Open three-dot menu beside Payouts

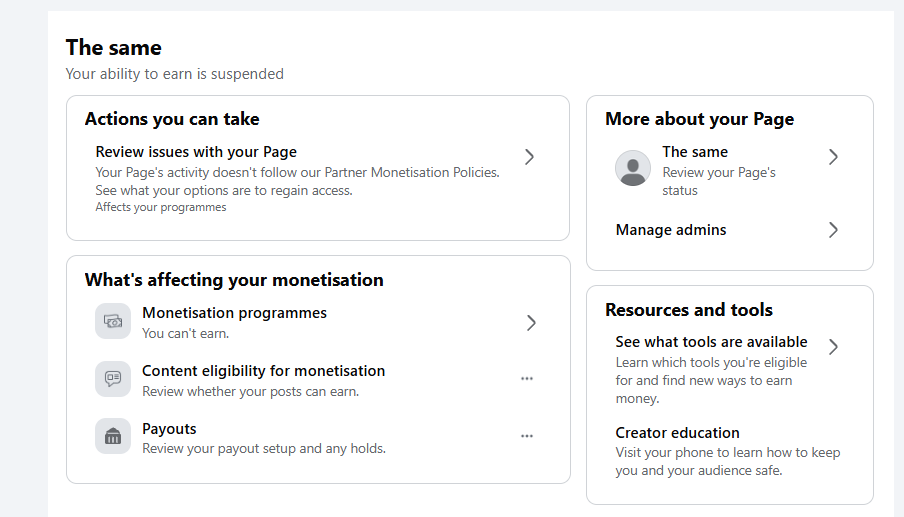[527, 436]
